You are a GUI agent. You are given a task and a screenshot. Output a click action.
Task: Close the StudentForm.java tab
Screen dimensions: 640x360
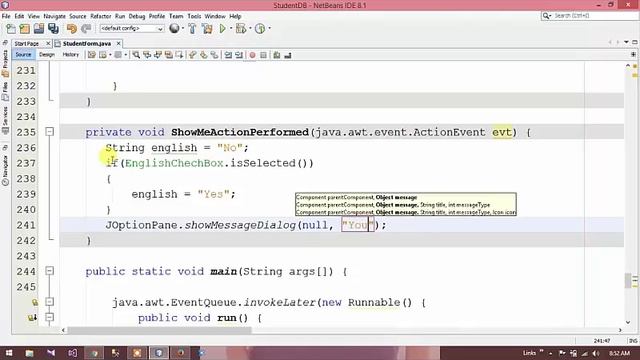(x=118, y=43)
